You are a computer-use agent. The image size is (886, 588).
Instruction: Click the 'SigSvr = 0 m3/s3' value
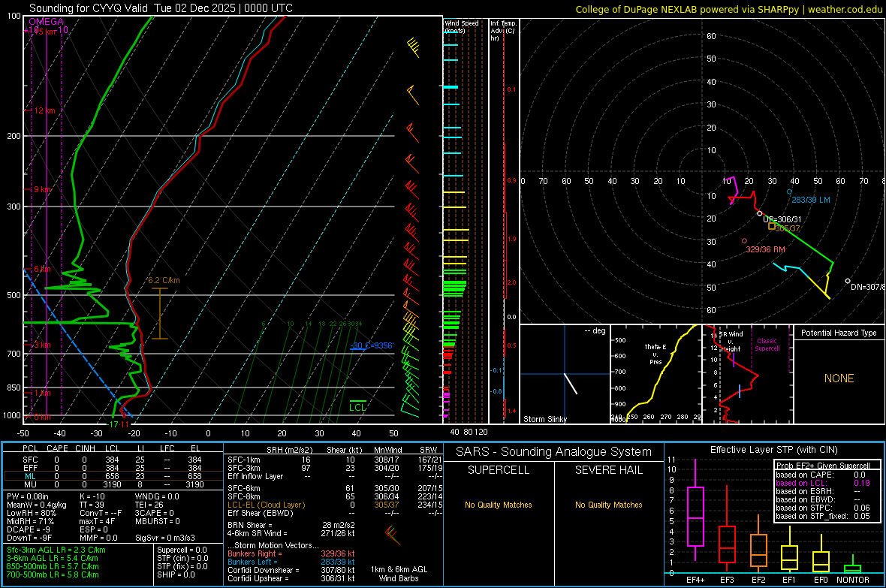[165, 538]
